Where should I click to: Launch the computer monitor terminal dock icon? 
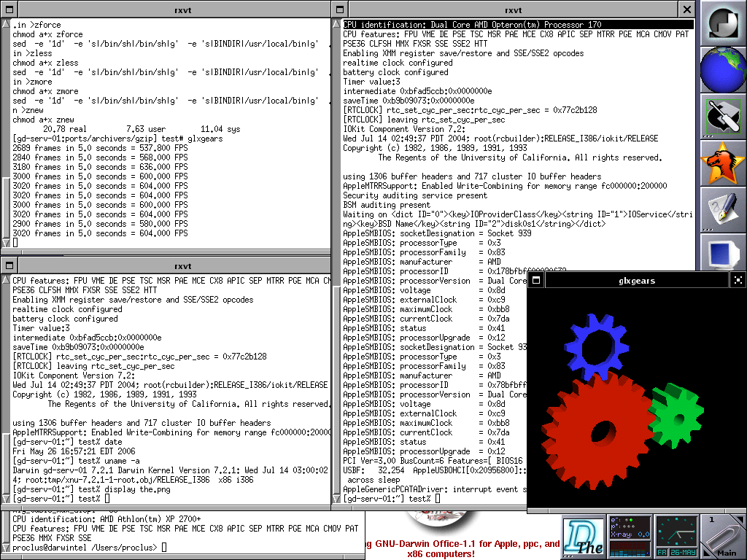pos(723,253)
